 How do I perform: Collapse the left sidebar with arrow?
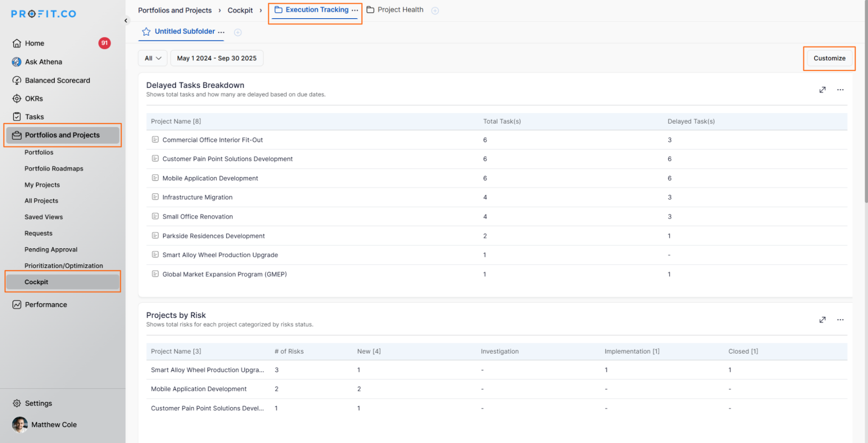126,20
